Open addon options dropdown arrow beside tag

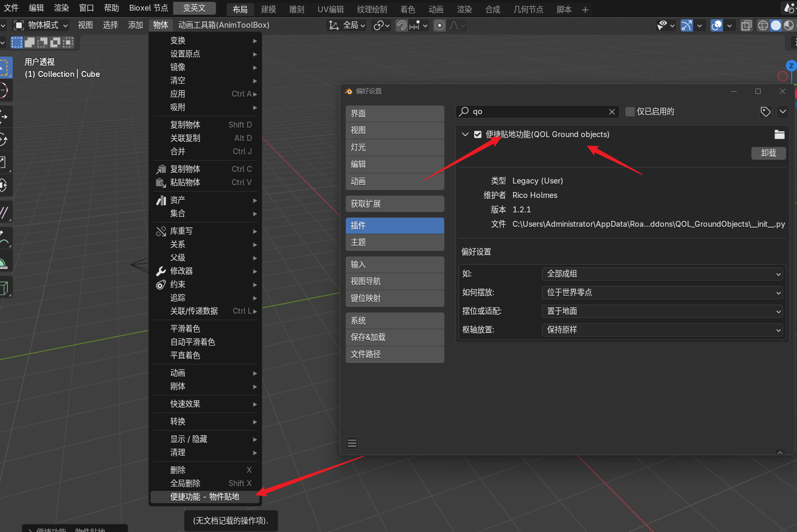coord(783,112)
